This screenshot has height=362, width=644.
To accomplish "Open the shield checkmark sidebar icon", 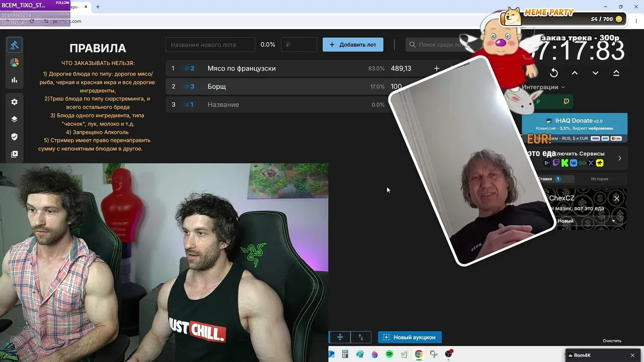I will click(x=15, y=137).
